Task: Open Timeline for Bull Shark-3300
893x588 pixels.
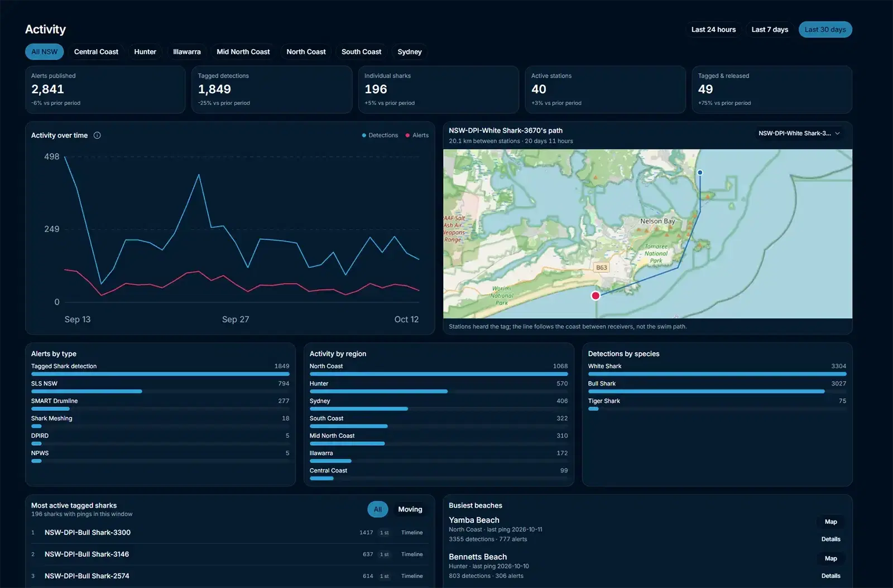Action: point(412,533)
